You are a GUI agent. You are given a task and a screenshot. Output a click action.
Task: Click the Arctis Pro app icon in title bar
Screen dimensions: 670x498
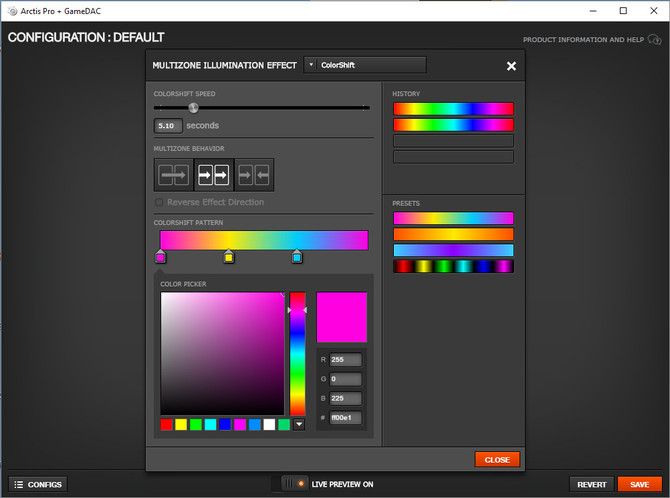(x=12, y=11)
